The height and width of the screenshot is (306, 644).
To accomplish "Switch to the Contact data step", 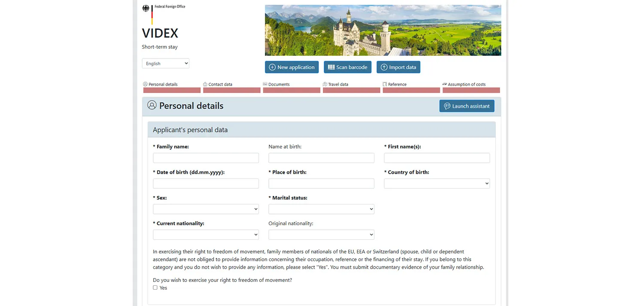I will [x=232, y=87].
